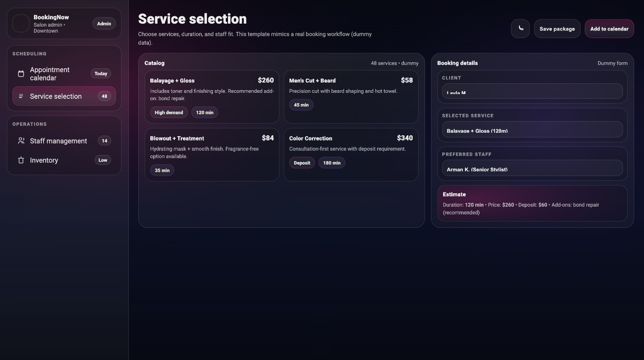Click the Low badge beside Inventory

click(103, 160)
